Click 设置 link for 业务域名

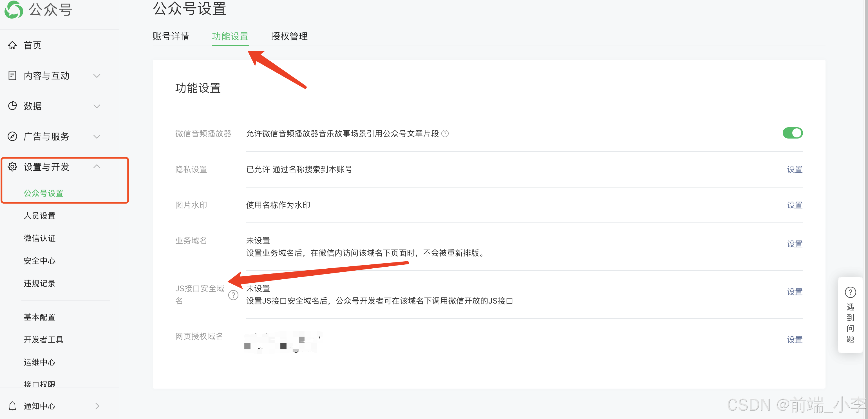point(794,244)
